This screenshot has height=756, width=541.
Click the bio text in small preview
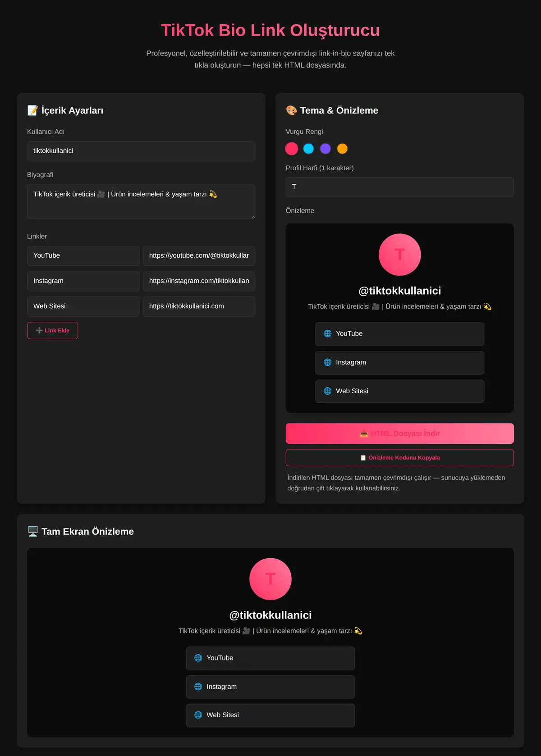click(x=400, y=306)
